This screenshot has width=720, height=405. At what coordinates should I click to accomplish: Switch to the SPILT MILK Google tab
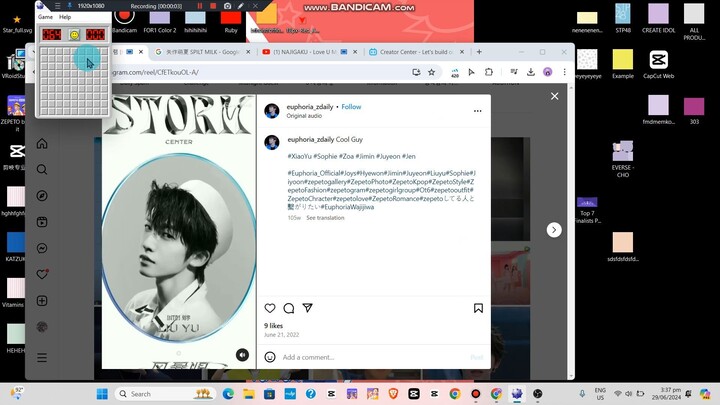(x=203, y=52)
